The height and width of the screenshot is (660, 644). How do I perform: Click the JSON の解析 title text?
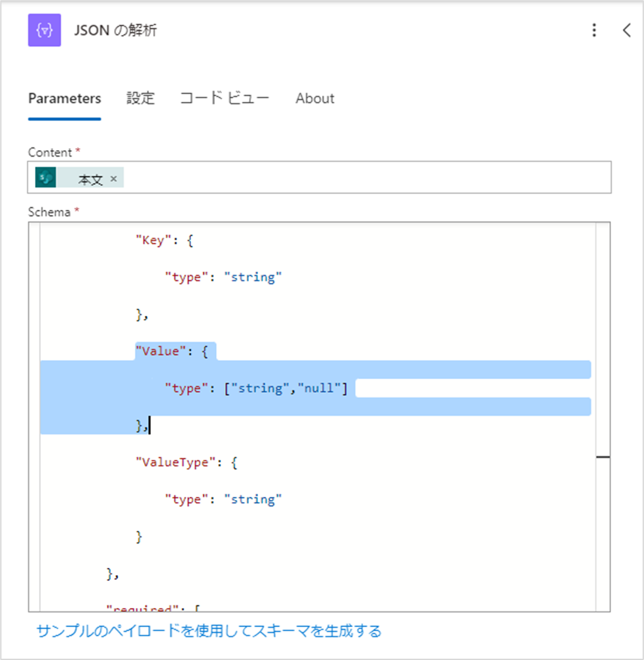click(115, 30)
